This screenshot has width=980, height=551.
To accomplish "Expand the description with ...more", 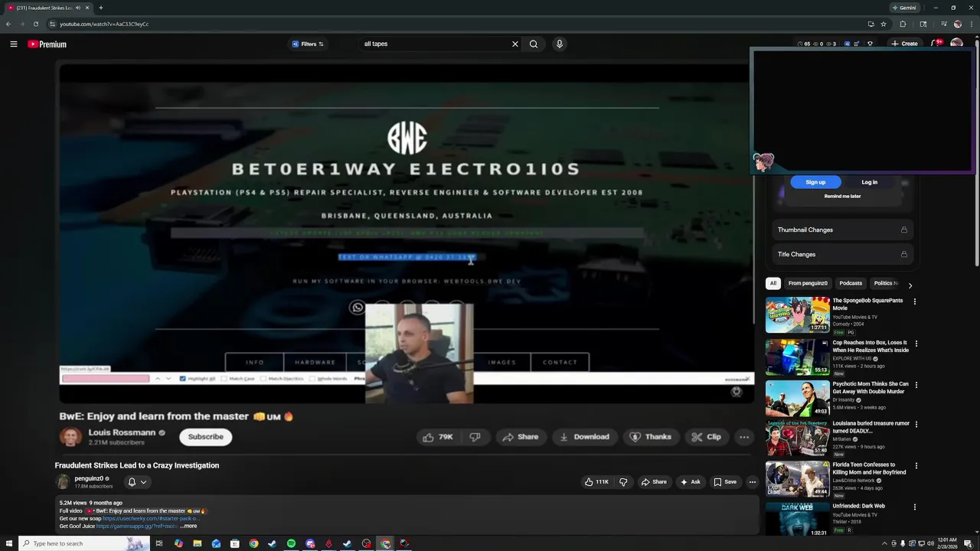I will click(188, 527).
